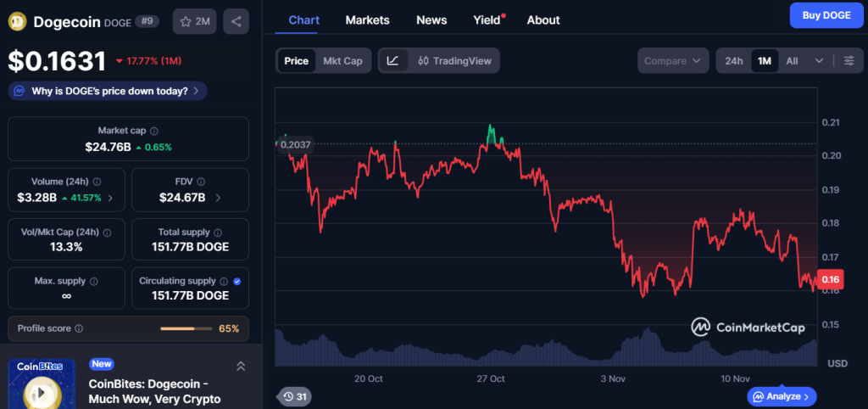
Task: Click the Profile score info icon
Action: 79,328
